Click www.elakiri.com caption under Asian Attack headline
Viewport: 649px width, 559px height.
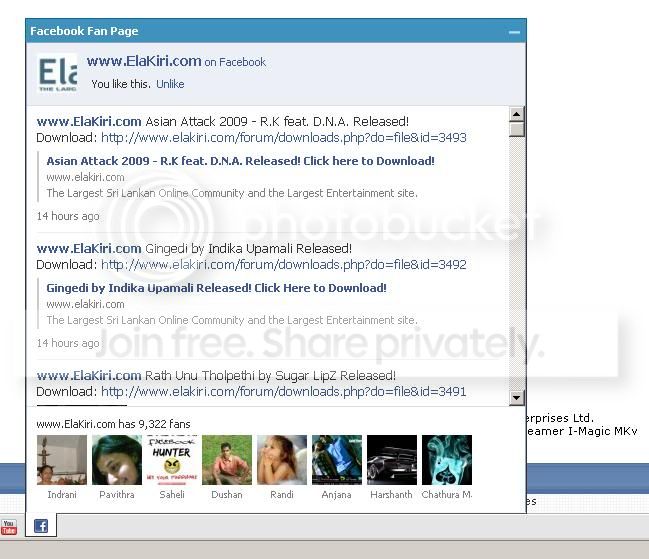[x=85, y=177]
